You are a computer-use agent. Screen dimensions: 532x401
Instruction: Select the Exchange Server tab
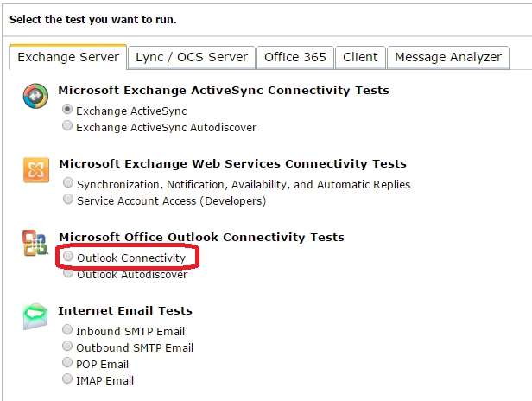68,57
